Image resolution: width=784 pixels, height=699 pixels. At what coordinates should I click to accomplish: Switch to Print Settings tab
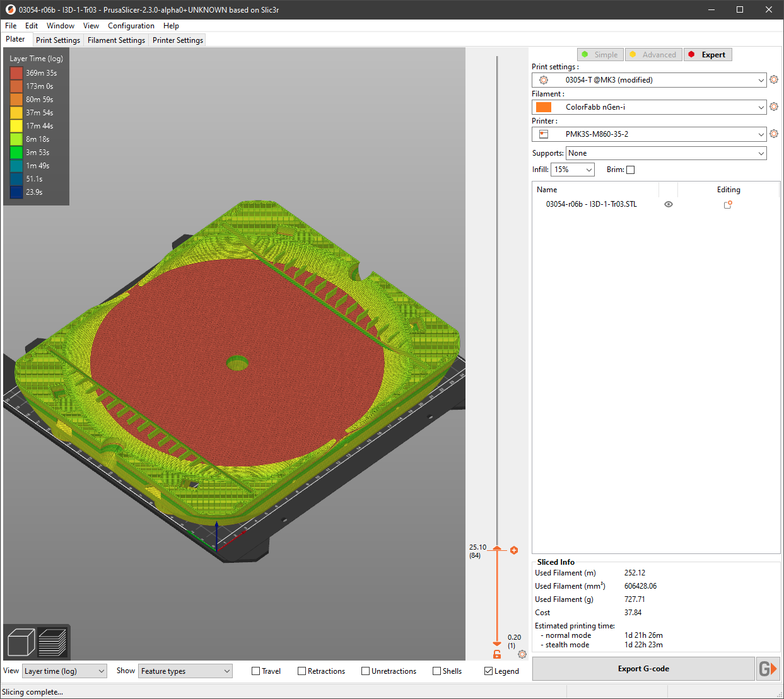(x=58, y=40)
